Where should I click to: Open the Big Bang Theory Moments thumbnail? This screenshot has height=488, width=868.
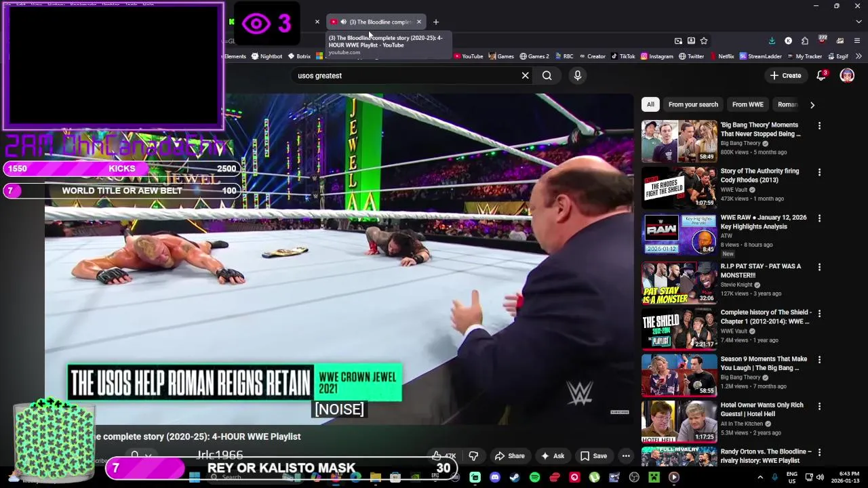[679, 141]
